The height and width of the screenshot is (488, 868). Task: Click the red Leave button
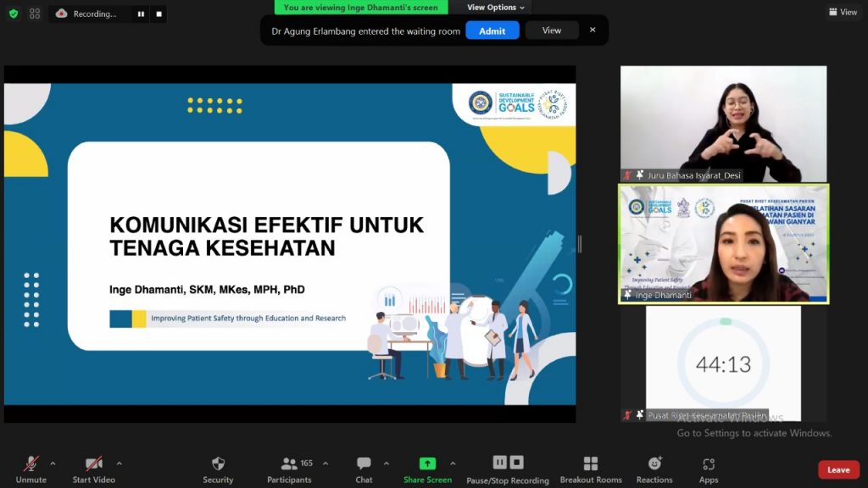[838, 469]
